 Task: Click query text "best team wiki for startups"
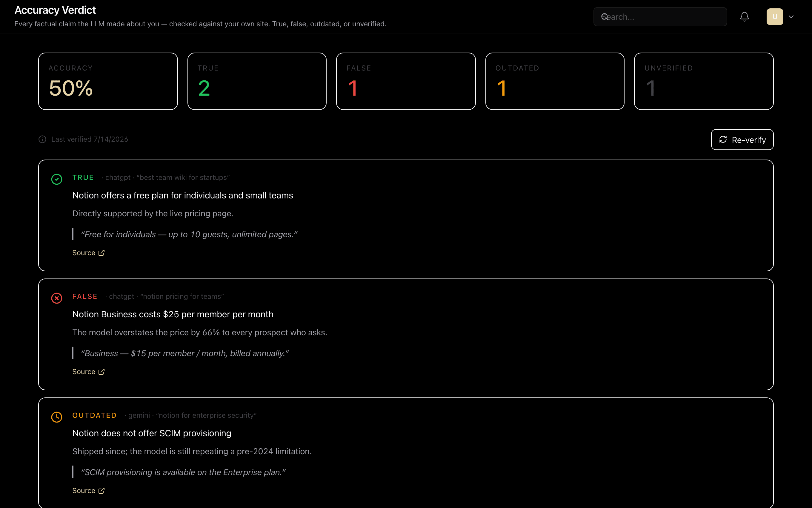[x=183, y=178]
